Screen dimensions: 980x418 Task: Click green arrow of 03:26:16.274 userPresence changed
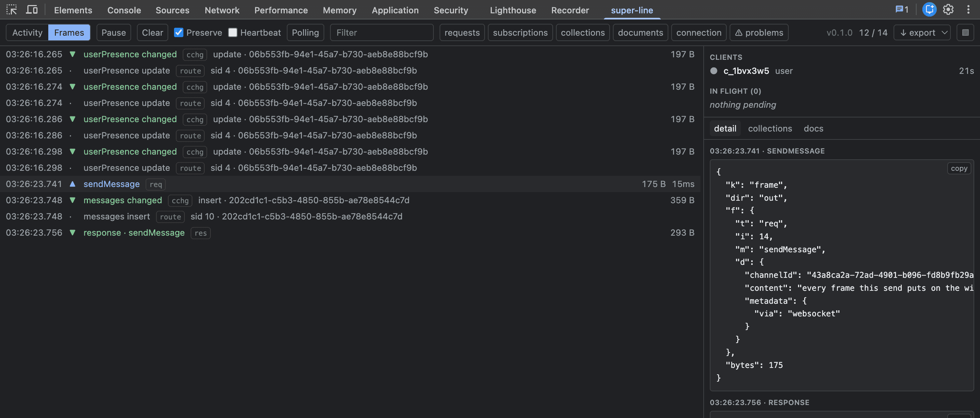[72, 87]
